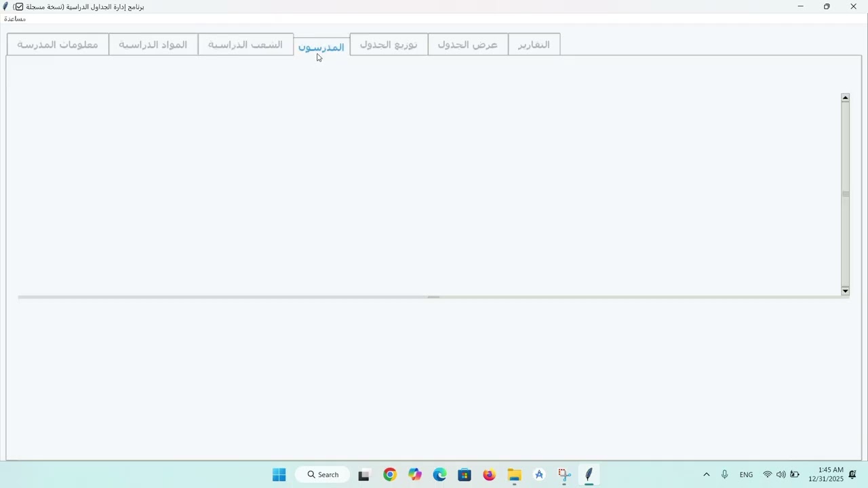Viewport: 868px width, 488px height.
Task: Open the volume control tray icon
Action: (781, 474)
